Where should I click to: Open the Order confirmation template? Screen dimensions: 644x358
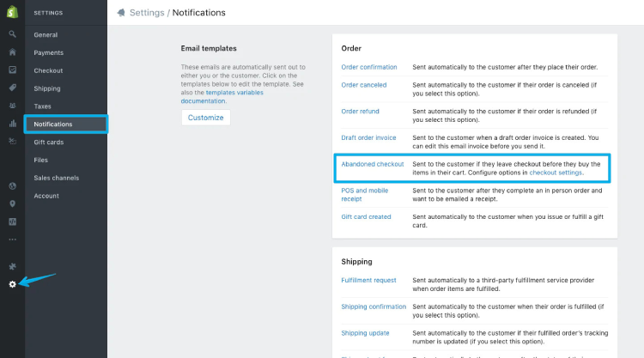[369, 67]
